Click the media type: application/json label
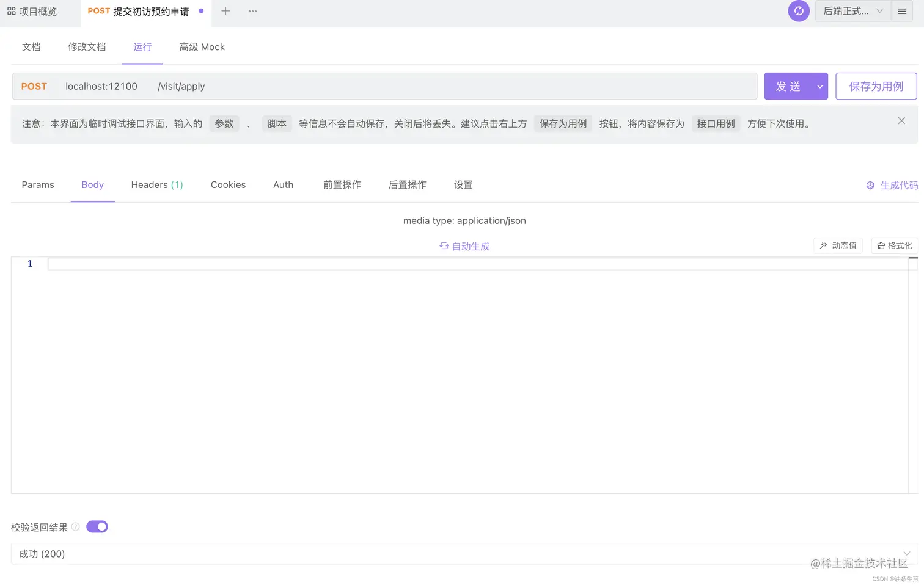 pos(464,220)
